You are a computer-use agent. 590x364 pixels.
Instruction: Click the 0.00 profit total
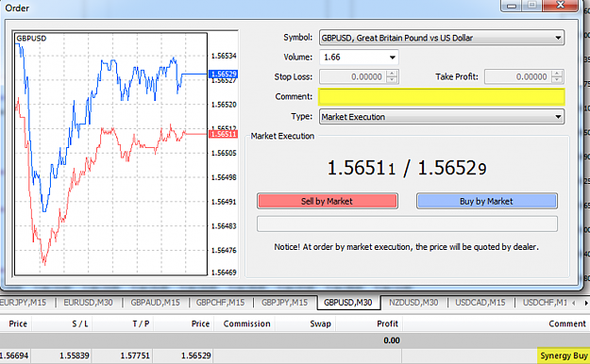(392, 340)
